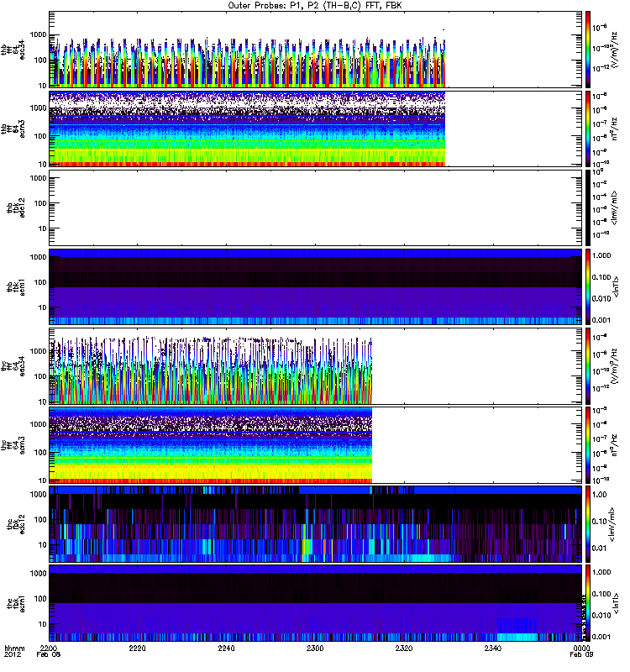The image size is (630, 672).
Task: Click the color bar beside the thc fbk edc12 panel
Action: click(588, 525)
